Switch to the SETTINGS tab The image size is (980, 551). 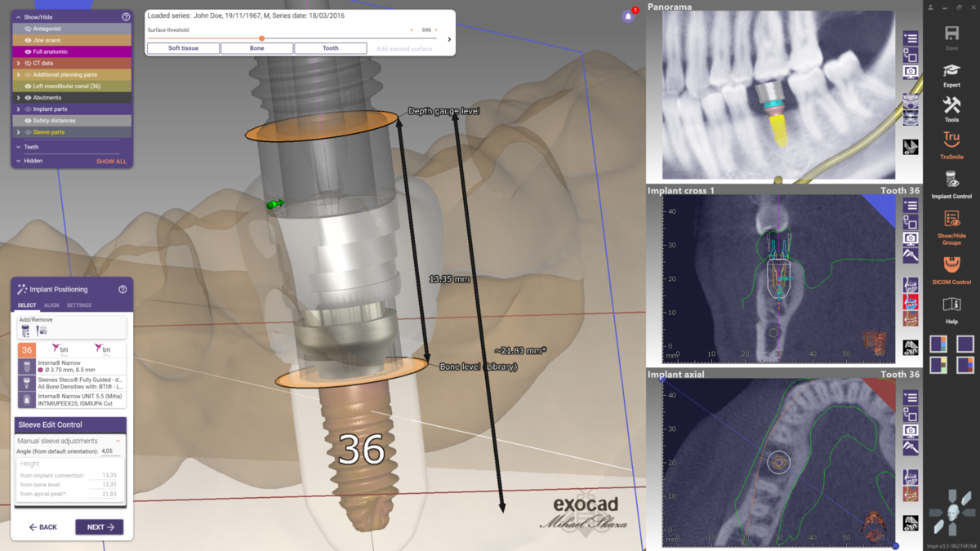click(x=79, y=305)
